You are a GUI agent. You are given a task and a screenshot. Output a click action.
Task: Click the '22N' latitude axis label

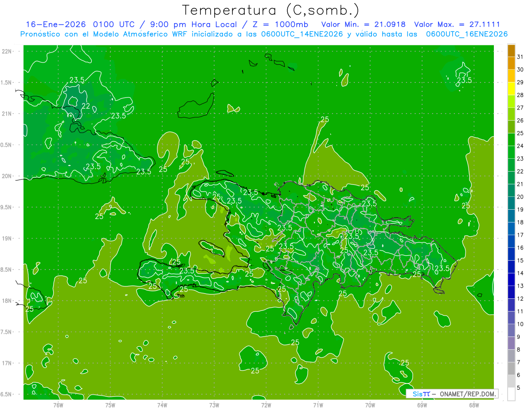click(7, 51)
